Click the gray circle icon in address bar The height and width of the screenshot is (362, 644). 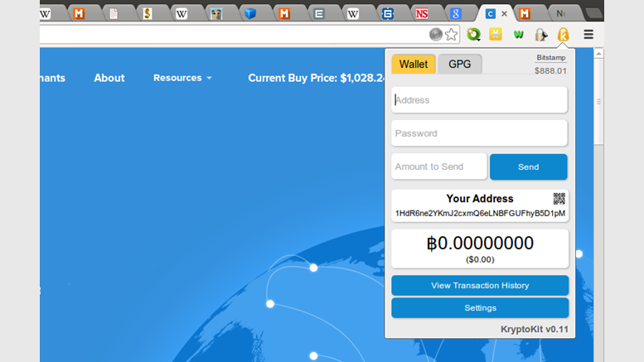tap(436, 35)
